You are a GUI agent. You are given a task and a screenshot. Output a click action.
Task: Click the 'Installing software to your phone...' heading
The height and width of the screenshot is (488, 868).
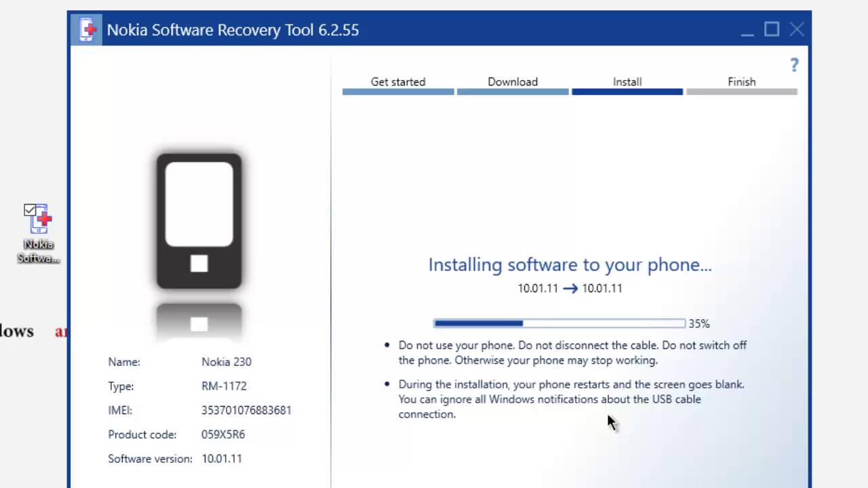click(x=570, y=265)
